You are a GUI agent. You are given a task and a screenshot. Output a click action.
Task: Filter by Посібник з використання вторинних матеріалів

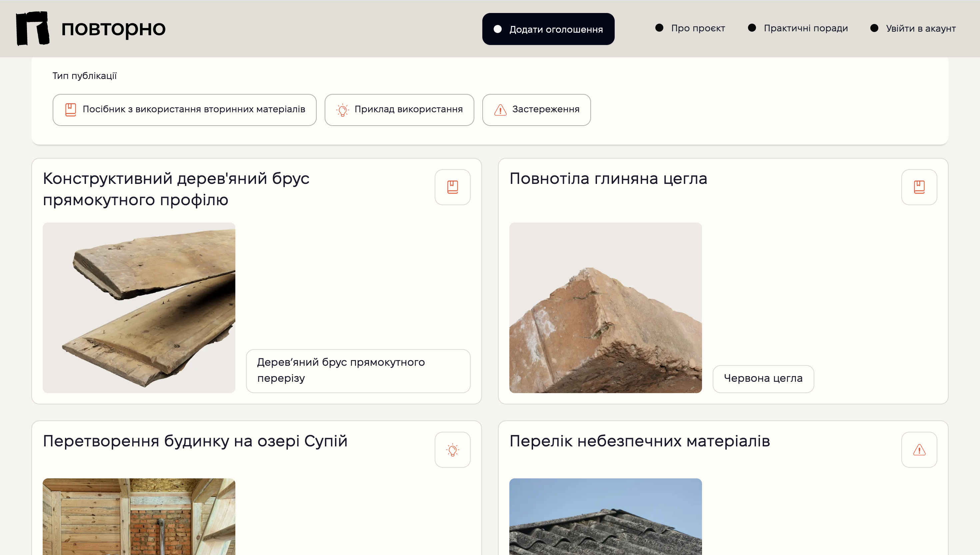[x=185, y=110]
